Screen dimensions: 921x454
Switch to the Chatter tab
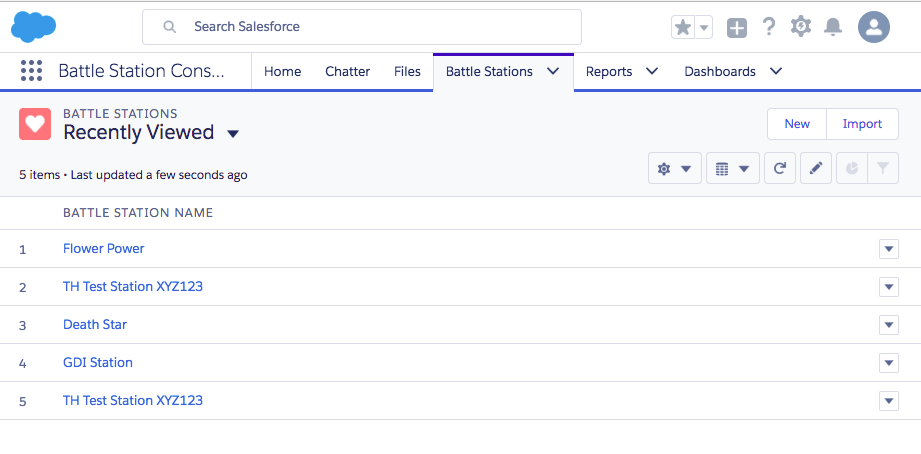tap(348, 72)
